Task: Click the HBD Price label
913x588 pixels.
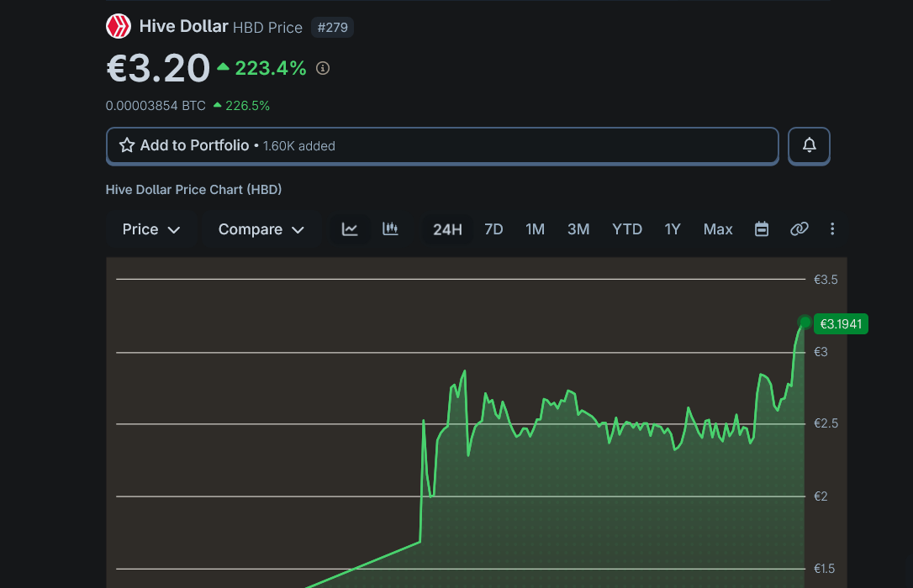Action: (267, 28)
